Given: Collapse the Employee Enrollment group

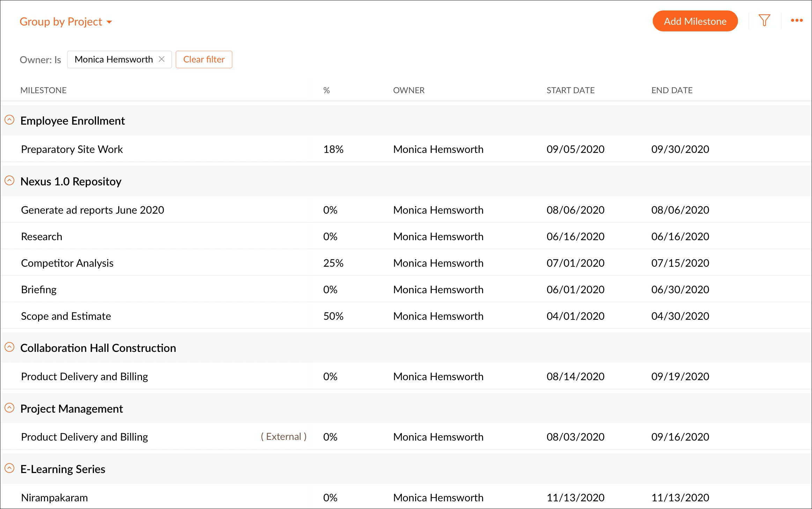Looking at the screenshot, I should pos(9,120).
